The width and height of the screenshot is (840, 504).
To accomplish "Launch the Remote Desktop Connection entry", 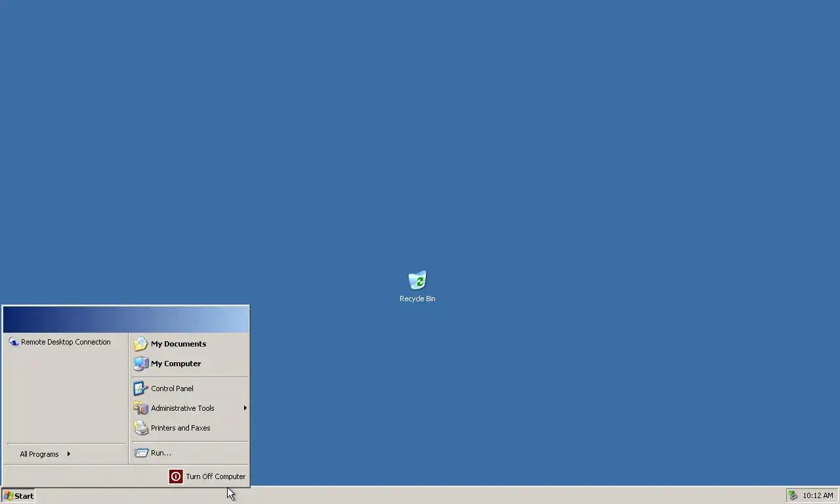I will pos(66,342).
